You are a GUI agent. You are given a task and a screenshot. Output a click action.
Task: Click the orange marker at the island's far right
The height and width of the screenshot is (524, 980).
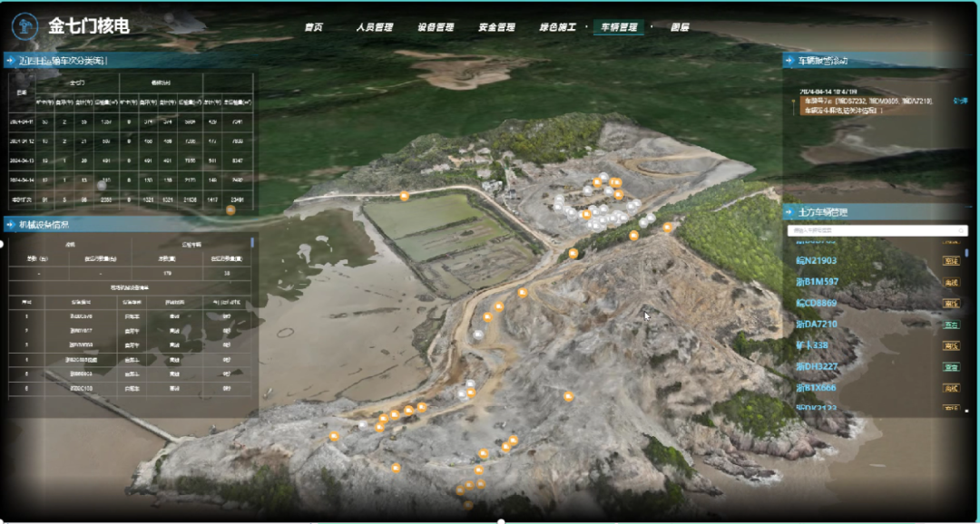pyautogui.click(x=668, y=228)
